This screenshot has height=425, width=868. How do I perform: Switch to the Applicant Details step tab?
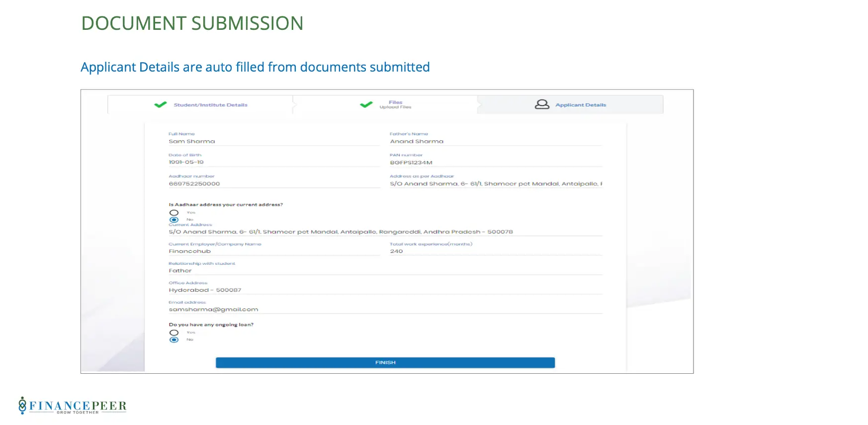[x=570, y=105]
